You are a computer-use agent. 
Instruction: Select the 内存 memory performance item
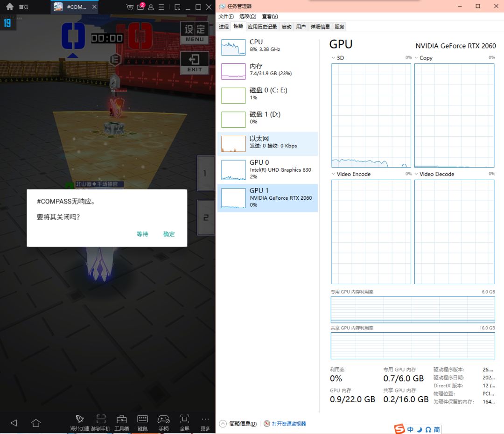(x=268, y=71)
